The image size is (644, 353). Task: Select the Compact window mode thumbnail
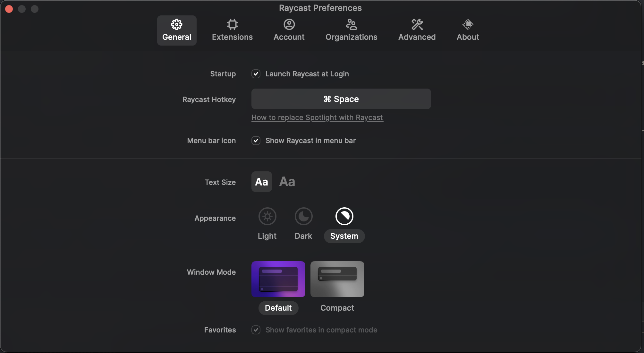point(337,279)
